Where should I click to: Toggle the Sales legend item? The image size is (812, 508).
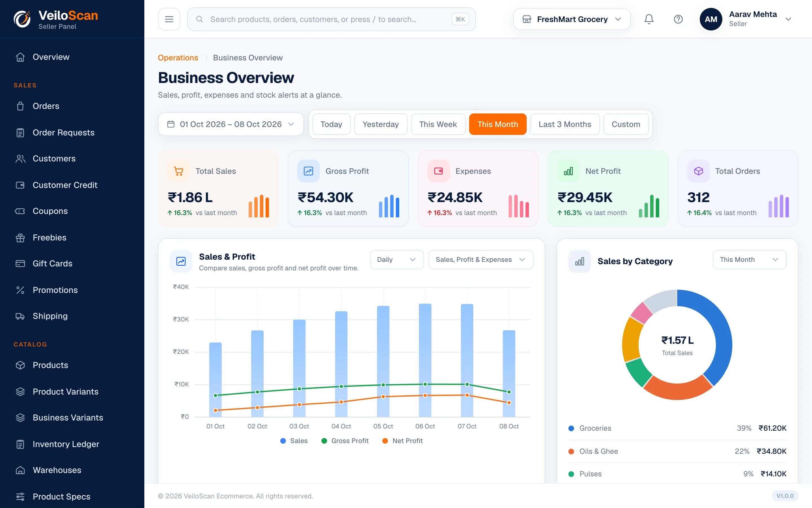[x=294, y=441]
